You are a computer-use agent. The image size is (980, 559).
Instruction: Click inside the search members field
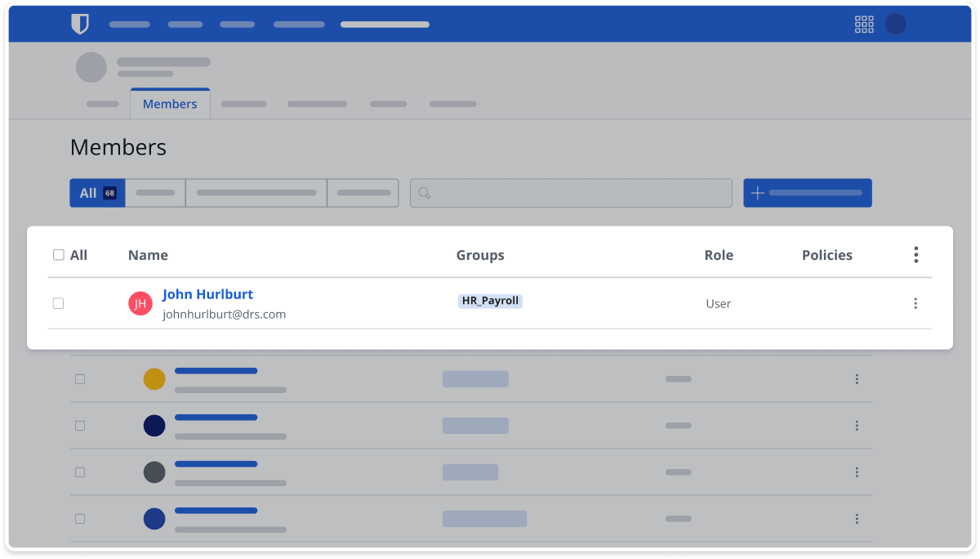pos(572,193)
